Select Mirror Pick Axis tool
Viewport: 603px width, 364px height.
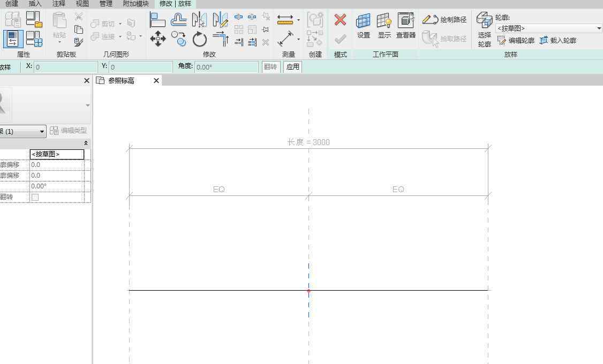pos(199,19)
